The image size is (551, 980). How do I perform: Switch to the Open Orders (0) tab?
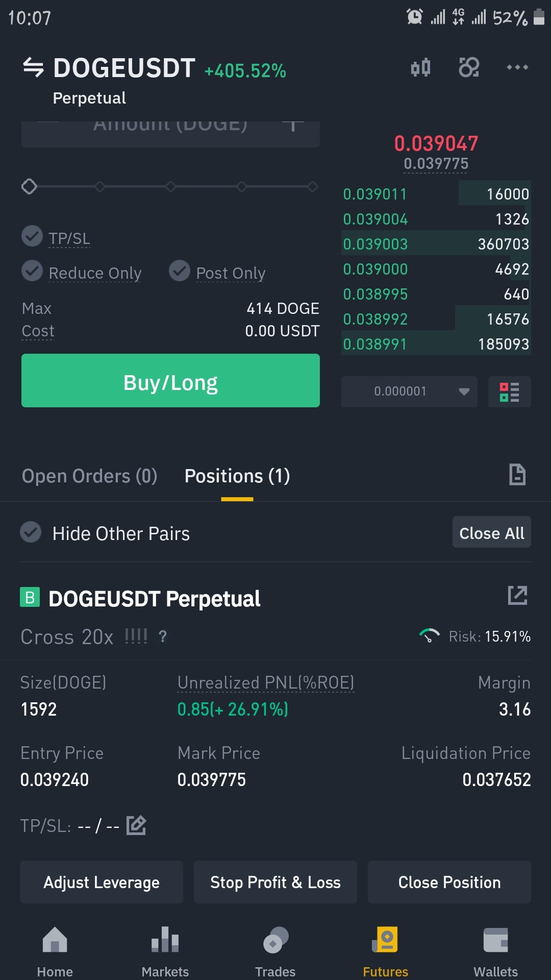point(90,476)
